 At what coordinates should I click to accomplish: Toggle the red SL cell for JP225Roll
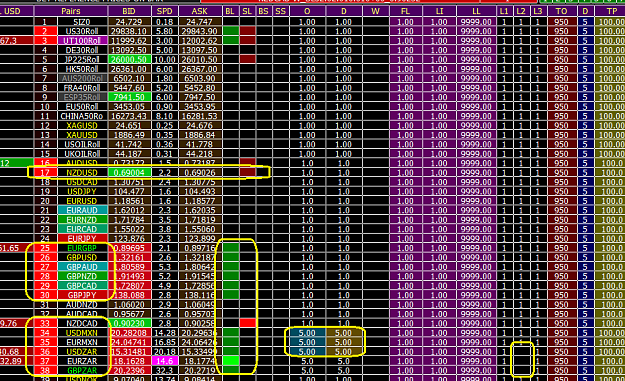pos(248,59)
